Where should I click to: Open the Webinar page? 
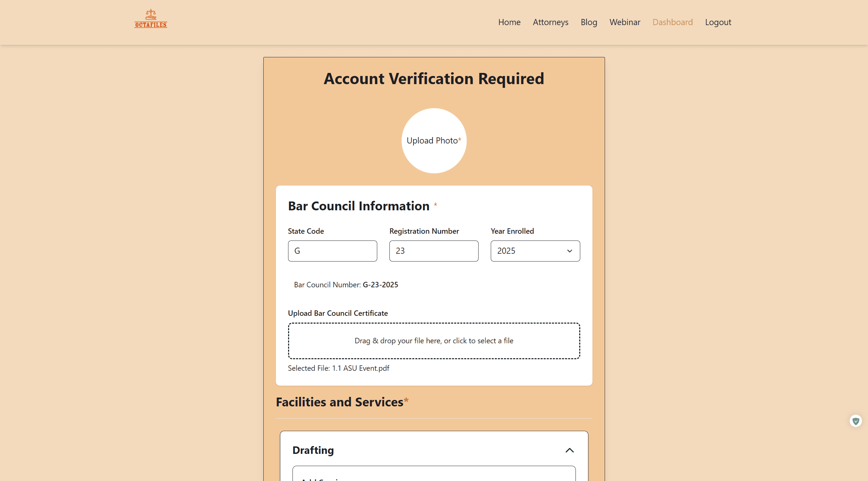(x=625, y=22)
